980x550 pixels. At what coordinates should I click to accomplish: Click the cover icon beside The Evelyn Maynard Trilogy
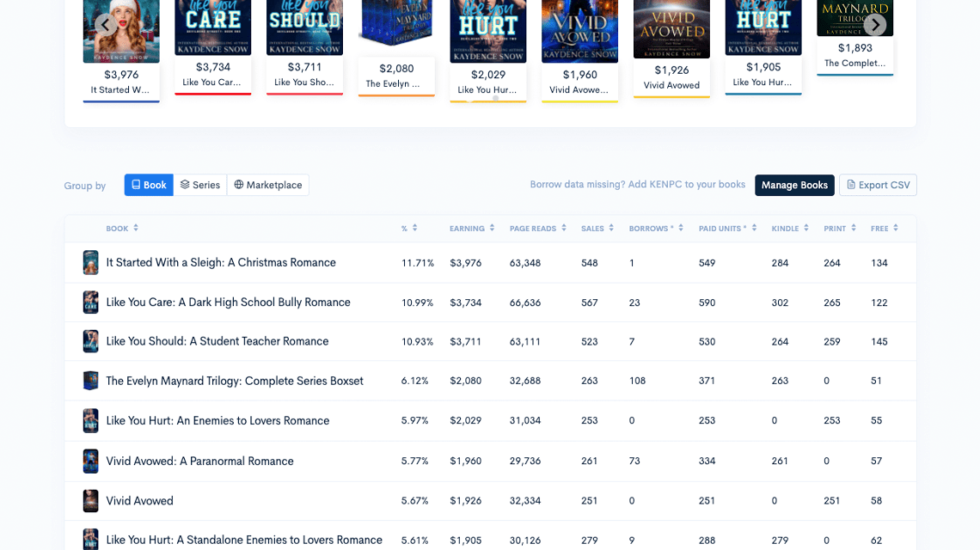[x=90, y=381]
